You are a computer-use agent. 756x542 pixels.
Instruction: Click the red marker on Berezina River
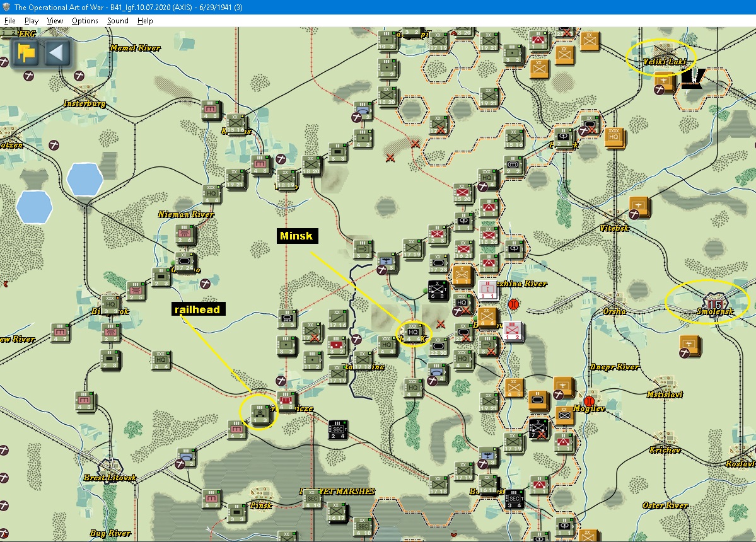click(513, 304)
